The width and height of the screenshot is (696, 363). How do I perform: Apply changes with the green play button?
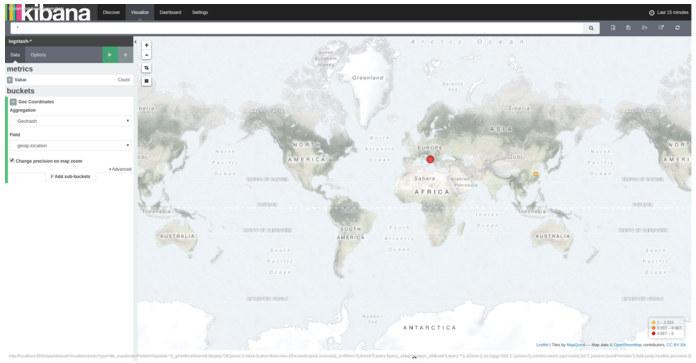[x=110, y=55]
